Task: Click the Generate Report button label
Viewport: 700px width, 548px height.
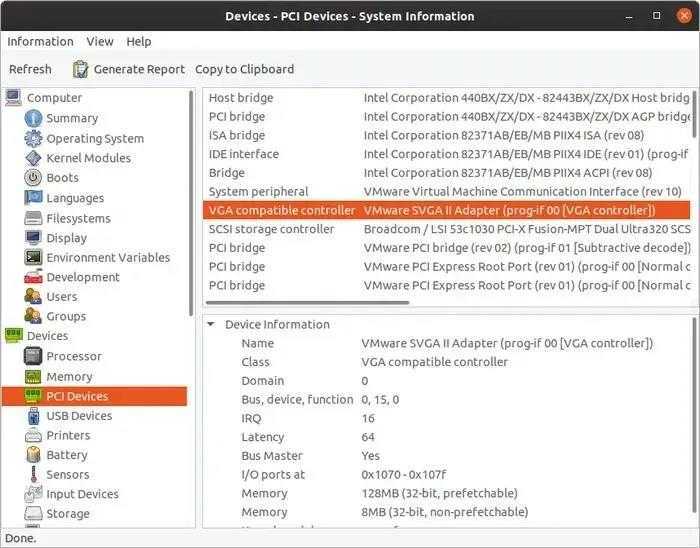Action: point(139,69)
